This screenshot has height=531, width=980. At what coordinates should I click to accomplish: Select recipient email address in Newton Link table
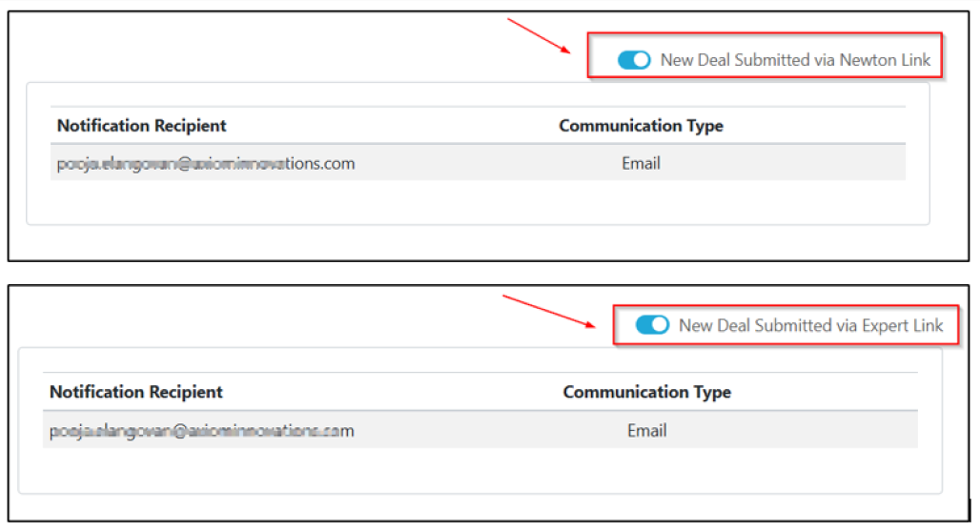click(x=206, y=163)
